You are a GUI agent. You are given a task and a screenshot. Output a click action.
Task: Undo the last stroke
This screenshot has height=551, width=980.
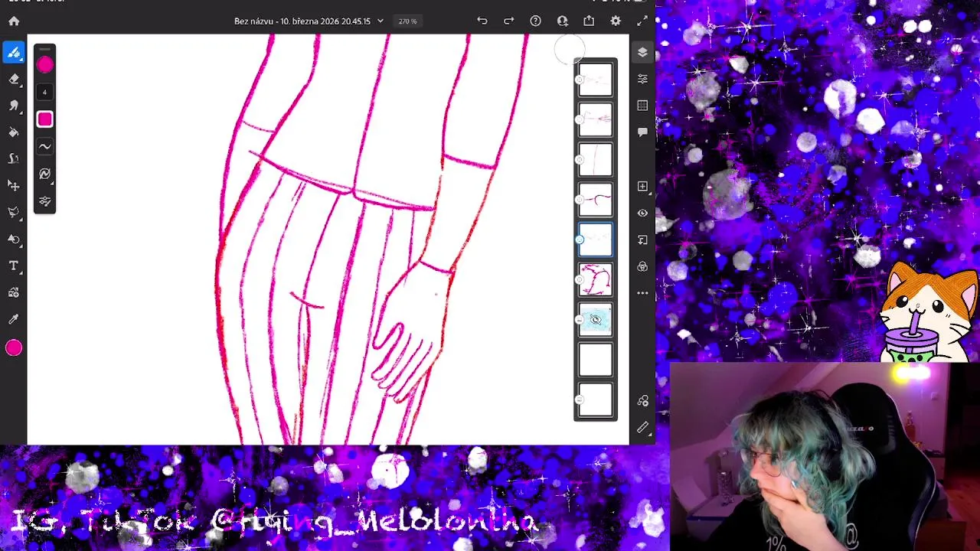pyautogui.click(x=482, y=21)
